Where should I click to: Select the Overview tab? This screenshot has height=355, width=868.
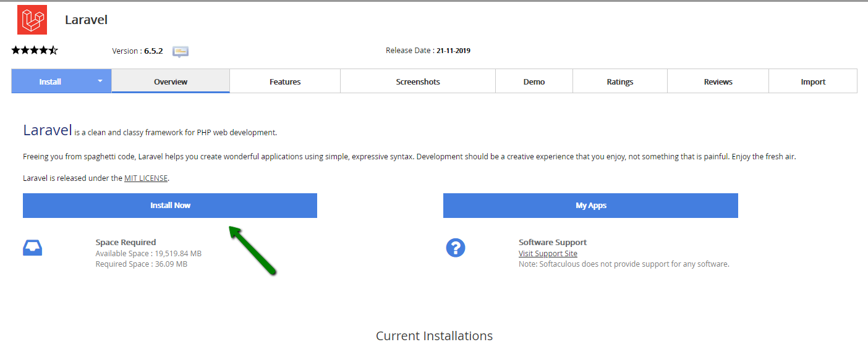[171, 81]
